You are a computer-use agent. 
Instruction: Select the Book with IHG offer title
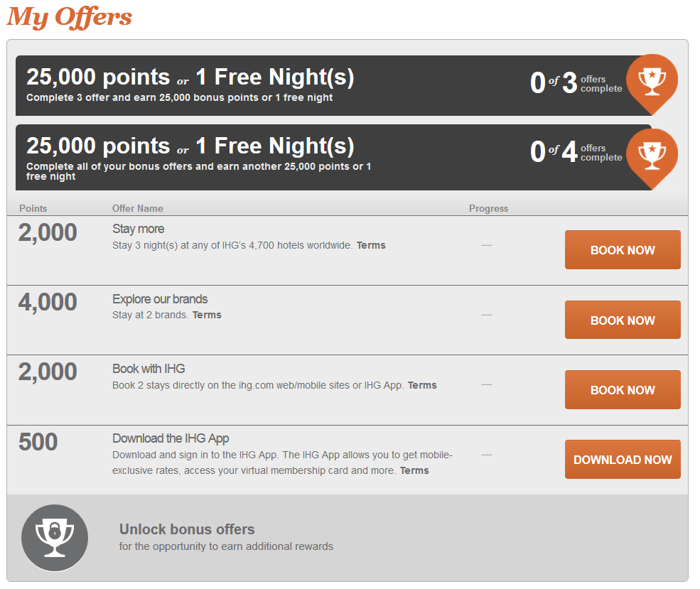click(149, 369)
